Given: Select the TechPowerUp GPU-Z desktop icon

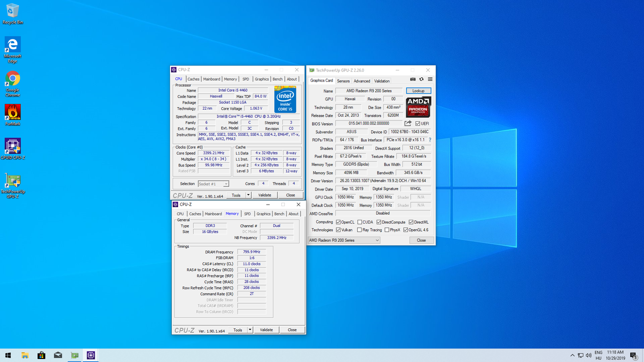Looking at the screenshot, I should click(x=13, y=186).
